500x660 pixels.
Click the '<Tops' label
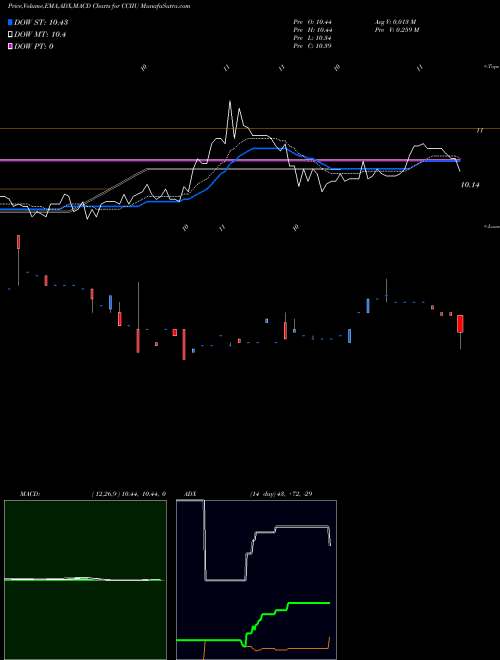(492, 67)
